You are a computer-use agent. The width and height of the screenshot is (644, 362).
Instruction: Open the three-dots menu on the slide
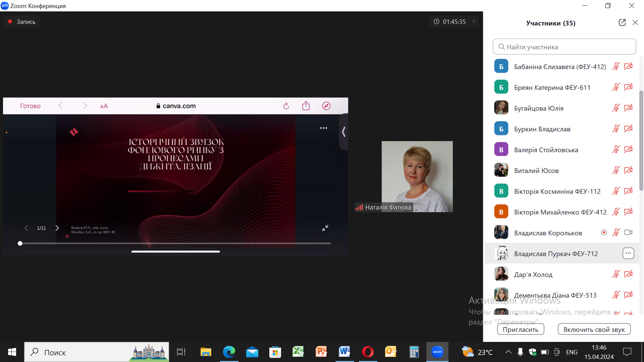323,128
